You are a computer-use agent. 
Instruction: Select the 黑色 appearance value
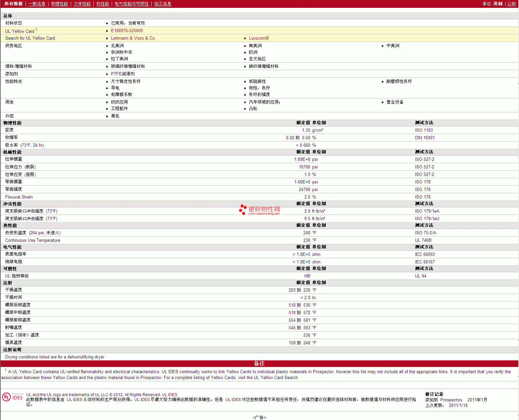click(x=115, y=116)
